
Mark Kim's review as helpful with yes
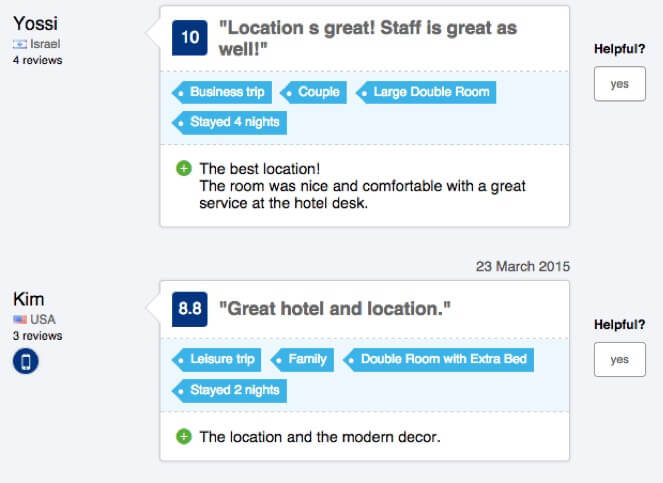[x=619, y=360]
